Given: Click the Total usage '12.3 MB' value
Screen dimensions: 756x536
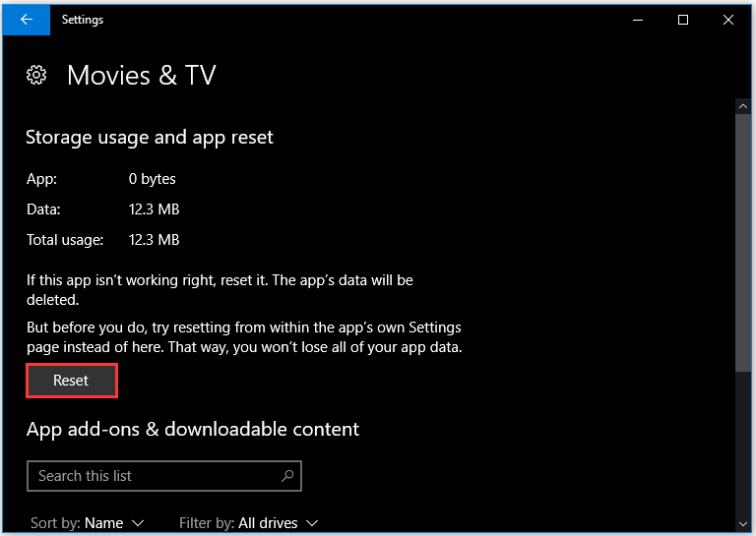Looking at the screenshot, I should tap(154, 240).
